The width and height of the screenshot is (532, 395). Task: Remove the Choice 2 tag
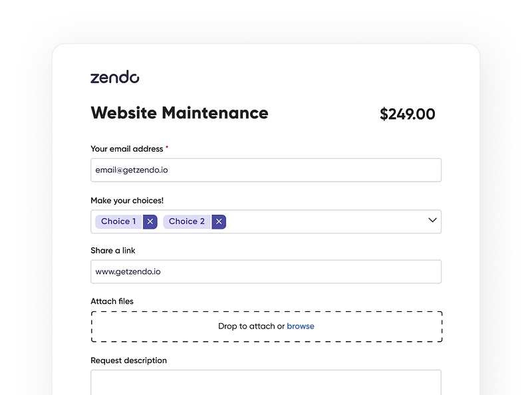pyautogui.click(x=219, y=221)
